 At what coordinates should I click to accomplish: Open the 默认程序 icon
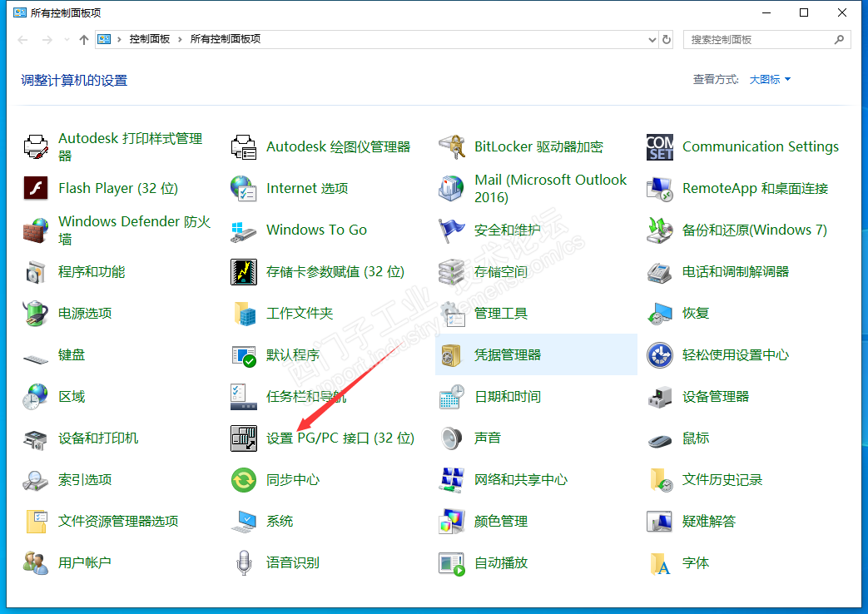pos(244,355)
